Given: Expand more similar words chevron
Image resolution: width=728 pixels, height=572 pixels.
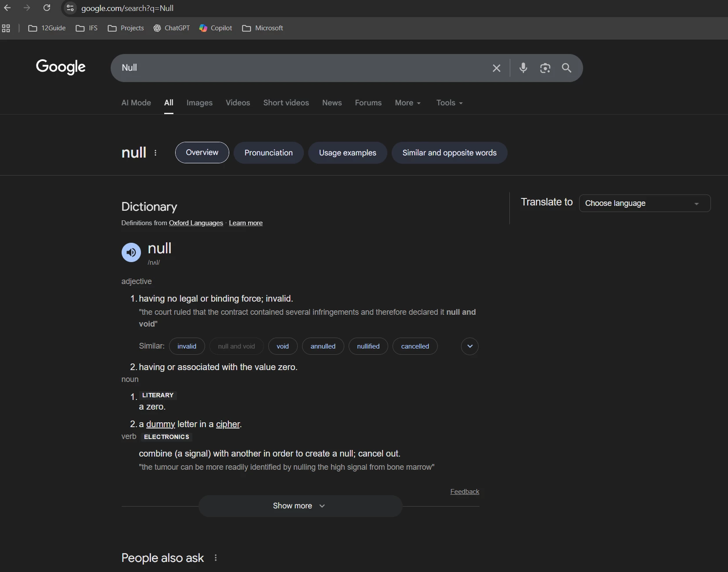Looking at the screenshot, I should pyautogui.click(x=469, y=346).
